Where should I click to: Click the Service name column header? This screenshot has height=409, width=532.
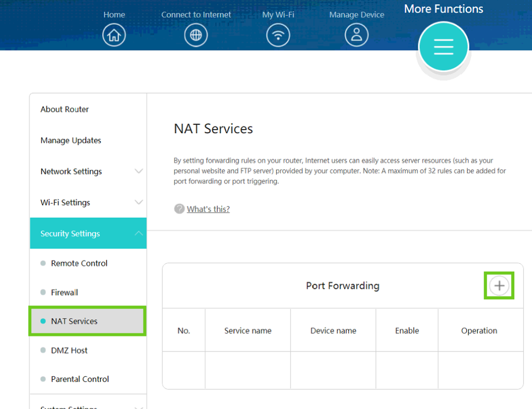click(x=247, y=331)
